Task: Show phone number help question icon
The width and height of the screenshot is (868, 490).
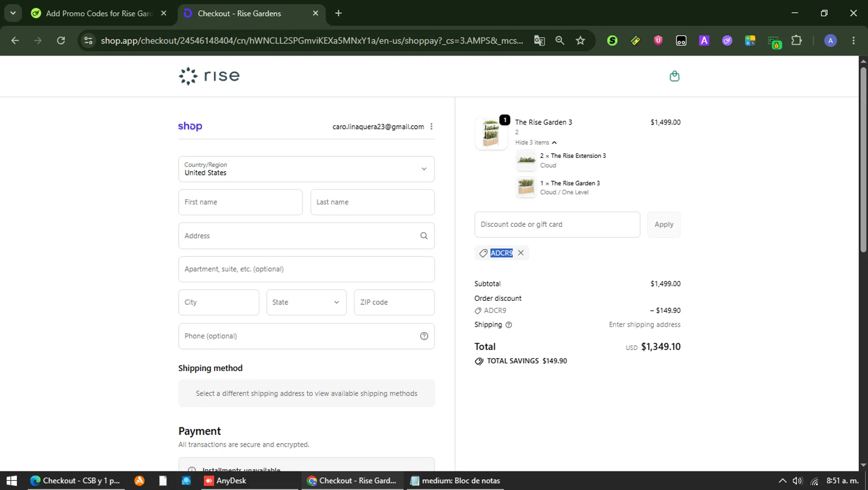Action: pos(424,336)
